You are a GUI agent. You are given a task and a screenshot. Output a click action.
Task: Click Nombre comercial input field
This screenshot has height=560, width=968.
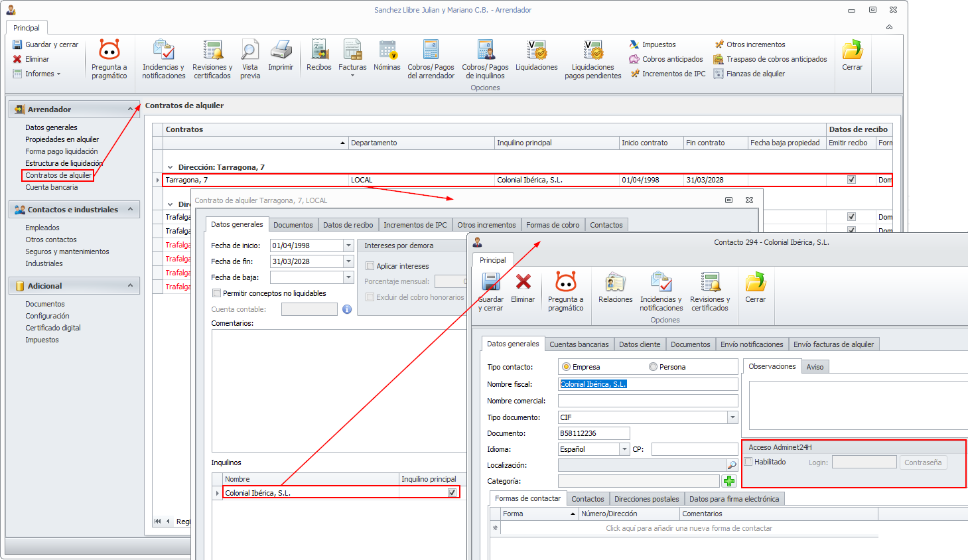click(x=648, y=401)
